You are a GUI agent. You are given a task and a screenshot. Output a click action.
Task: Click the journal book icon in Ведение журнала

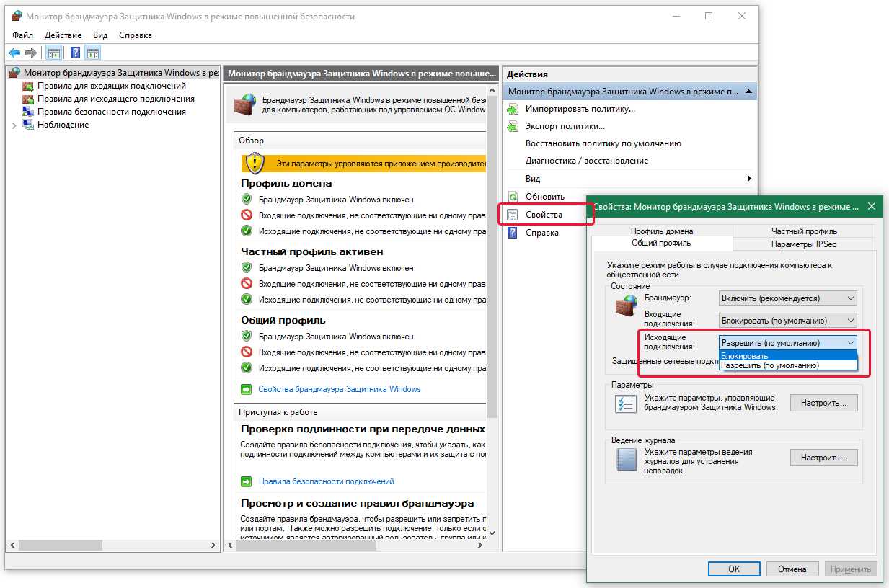[x=626, y=459]
